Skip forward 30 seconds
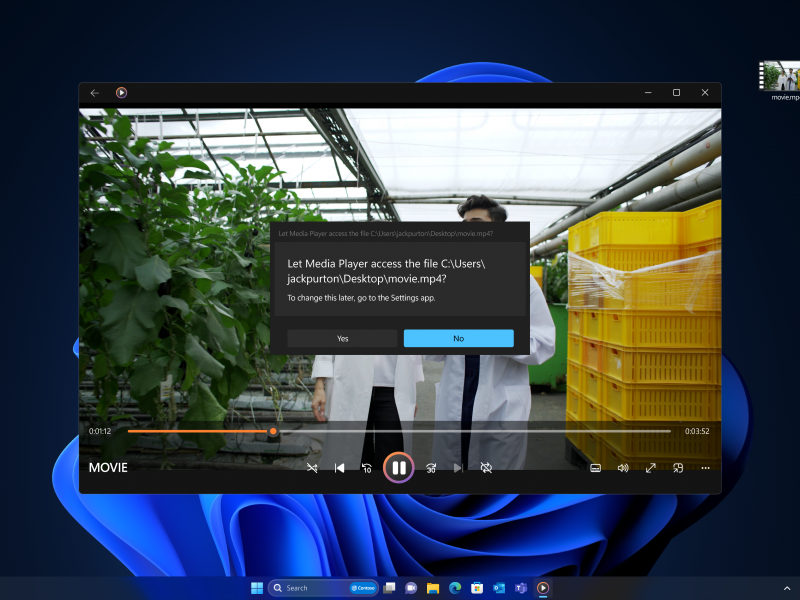 click(432, 467)
